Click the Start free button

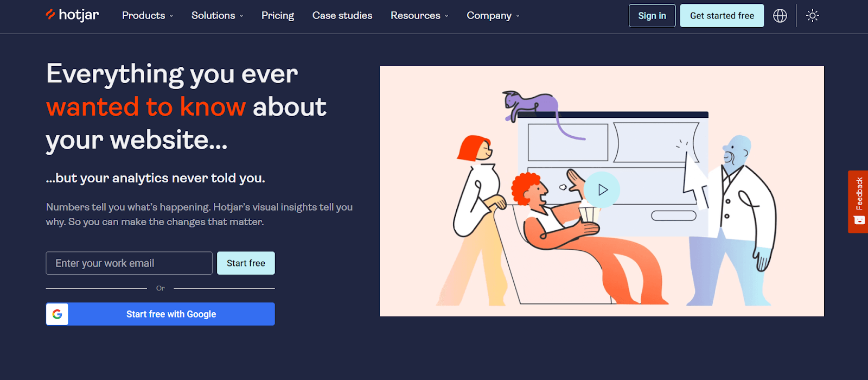tap(246, 263)
